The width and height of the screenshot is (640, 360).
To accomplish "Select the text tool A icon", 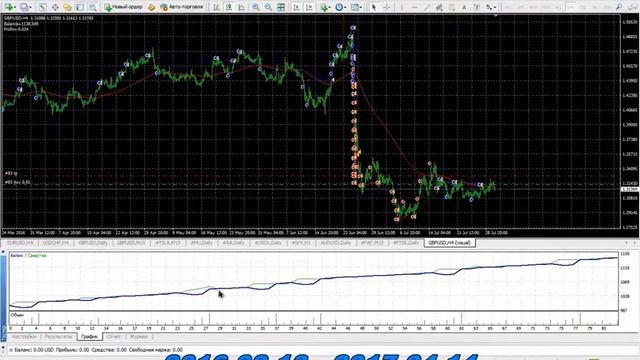I will click(464, 7).
